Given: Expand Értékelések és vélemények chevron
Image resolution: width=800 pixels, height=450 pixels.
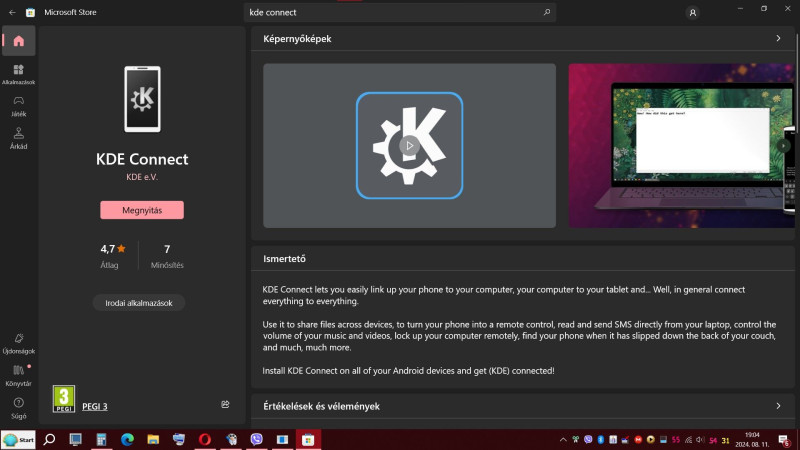Looking at the screenshot, I should [778, 406].
